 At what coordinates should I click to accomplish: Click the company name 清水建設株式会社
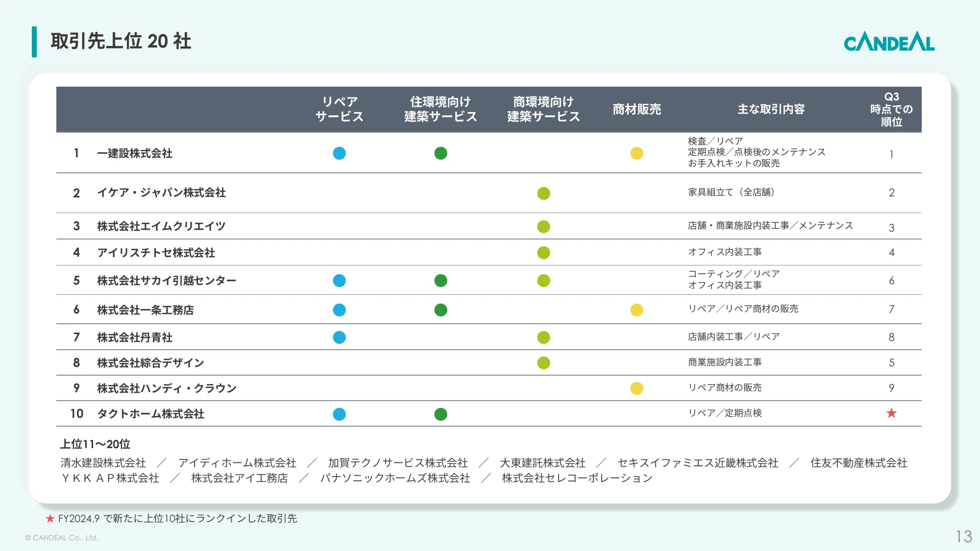click(103, 463)
